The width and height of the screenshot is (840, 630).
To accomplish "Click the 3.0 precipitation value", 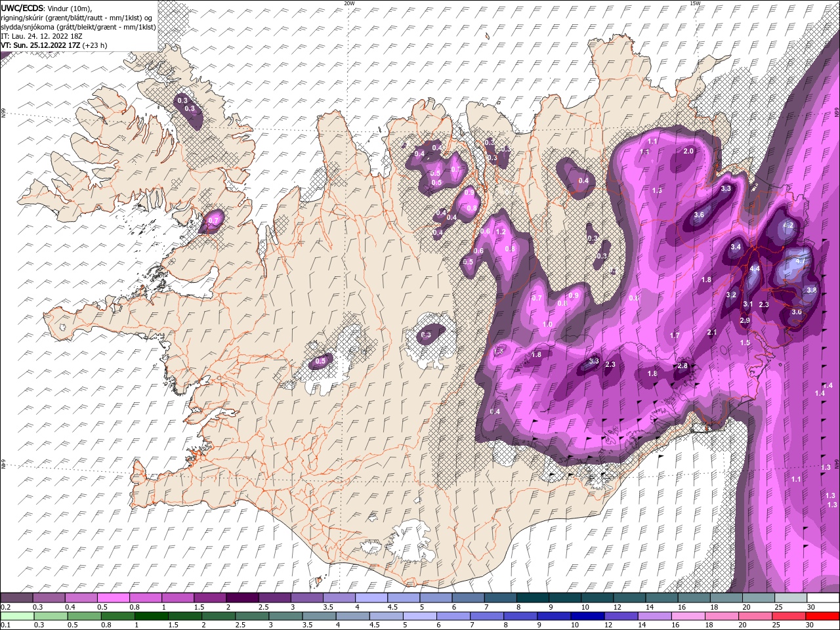I will pyautogui.click(x=797, y=312).
